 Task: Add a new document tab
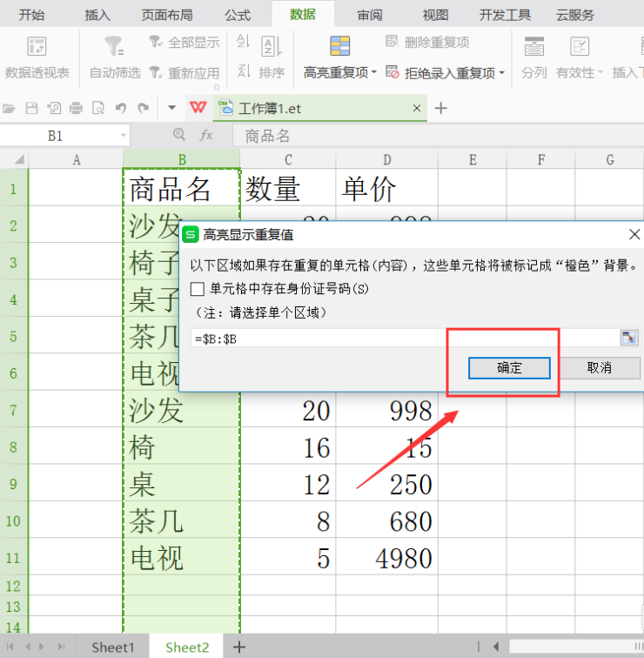point(441,108)
